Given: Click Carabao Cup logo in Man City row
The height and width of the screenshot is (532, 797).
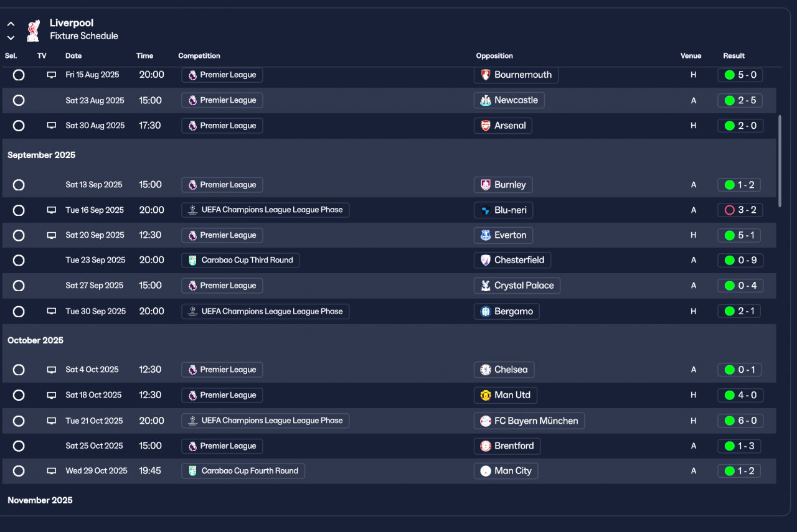Looking at the screenshot, I should (192, 471).
